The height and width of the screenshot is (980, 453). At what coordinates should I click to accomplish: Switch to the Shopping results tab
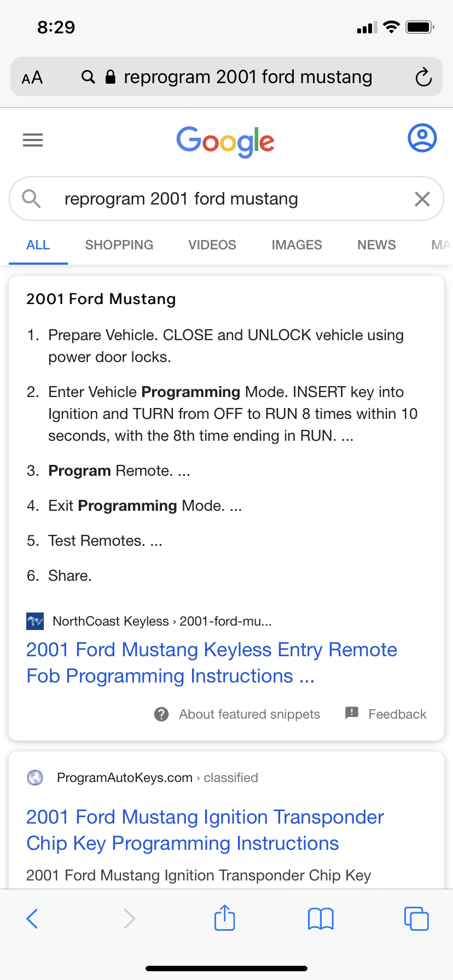[119, 245]
